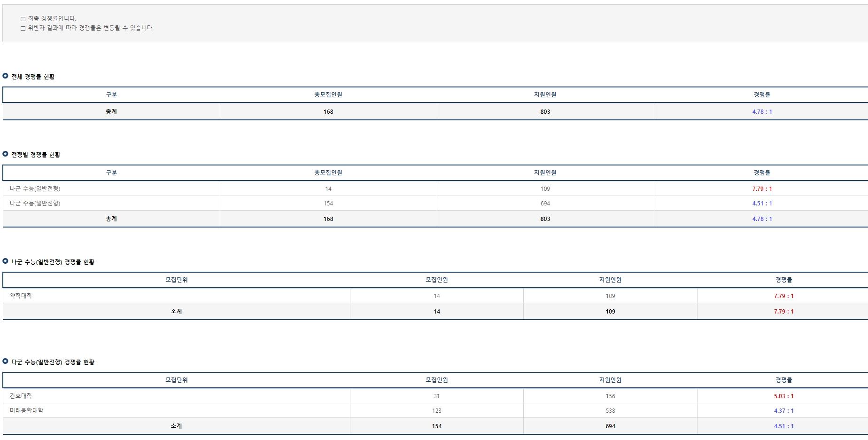Click 다군 수능(일반전형) in the 전형별 table

point(35,203)
